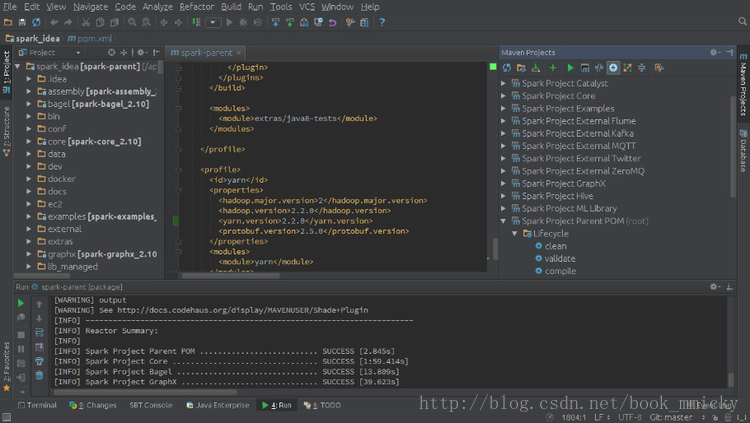
Task: Open the run configuration dropdown in toolbar
Action: (213, 22)
